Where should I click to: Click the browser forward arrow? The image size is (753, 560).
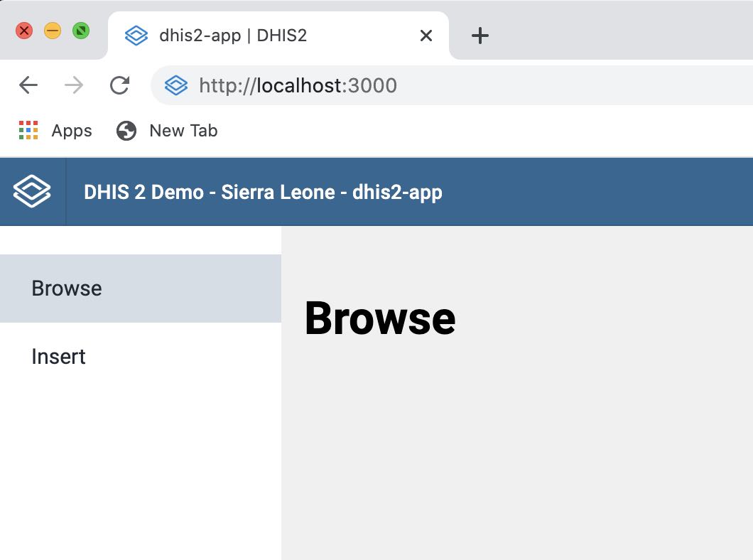pos(73,85)
